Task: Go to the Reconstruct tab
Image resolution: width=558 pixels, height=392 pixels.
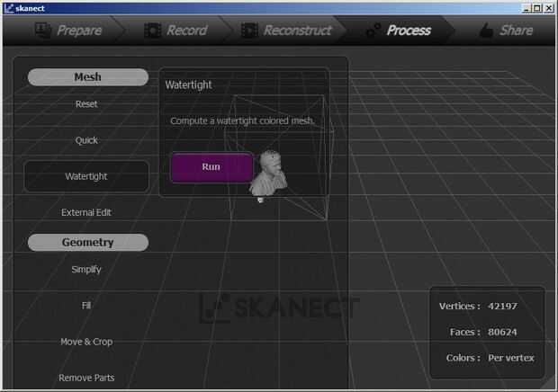Action: tap(286, 31)
